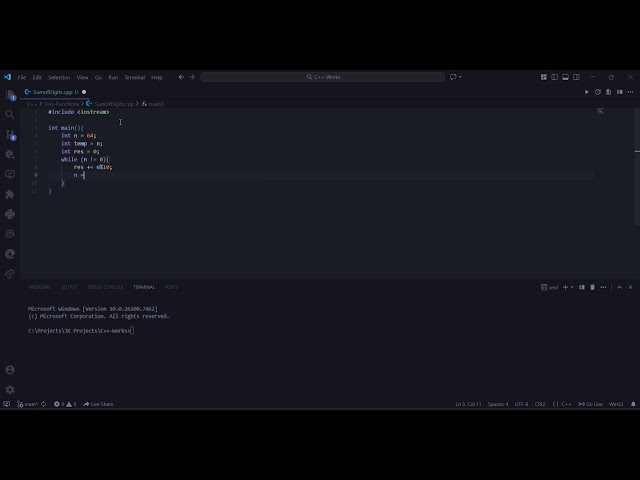
Task: Click the main branch in status bar
Action: pos(27,404)
